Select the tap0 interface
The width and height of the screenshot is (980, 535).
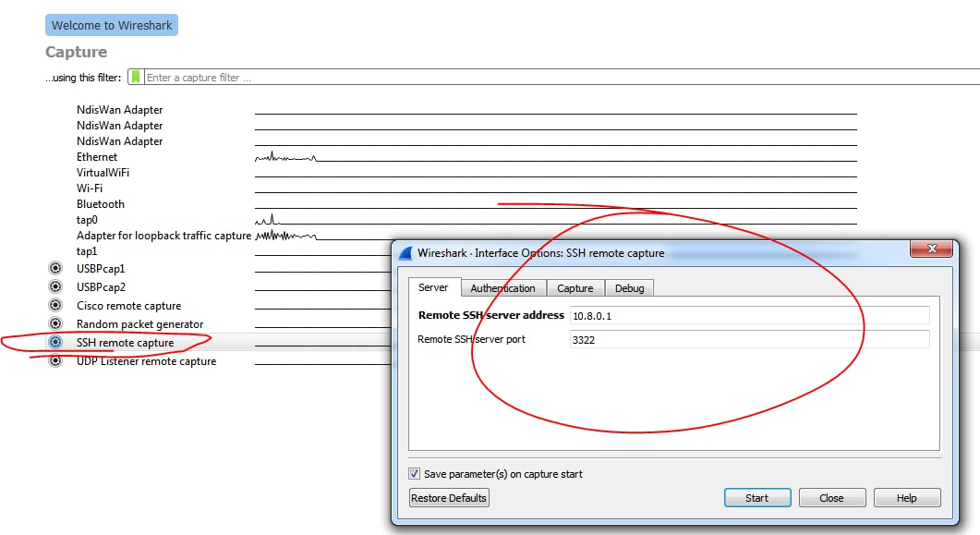[87, 220]
